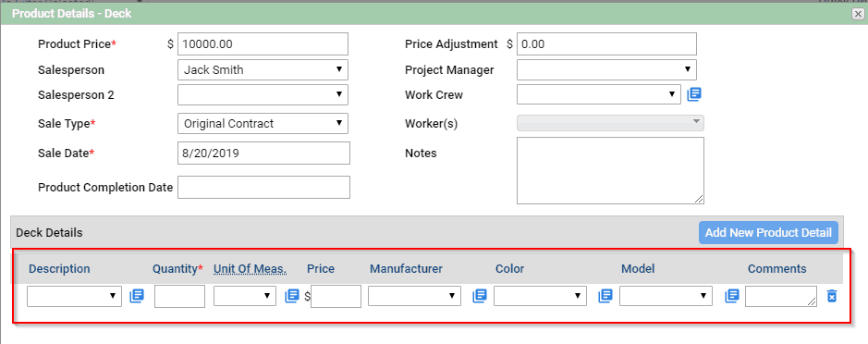Expand the Description dropdown in Deck Details
This screenshot has height=344, width=868.
pos(74,296)
